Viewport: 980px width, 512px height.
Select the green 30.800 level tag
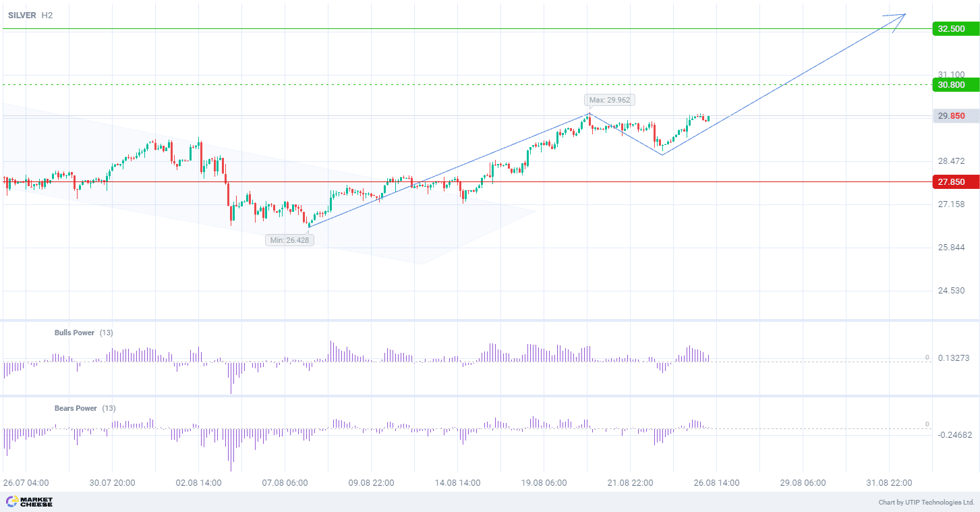[951, 85]
